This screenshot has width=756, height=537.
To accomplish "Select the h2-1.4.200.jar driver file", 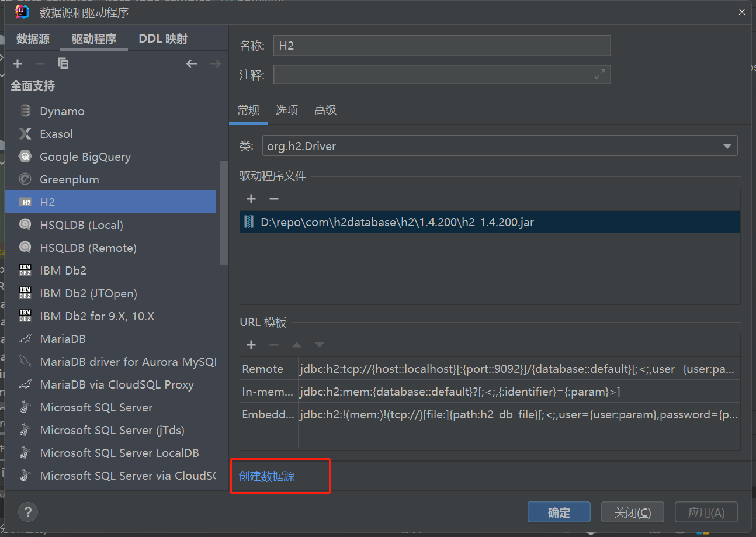I will pos(490,222).
